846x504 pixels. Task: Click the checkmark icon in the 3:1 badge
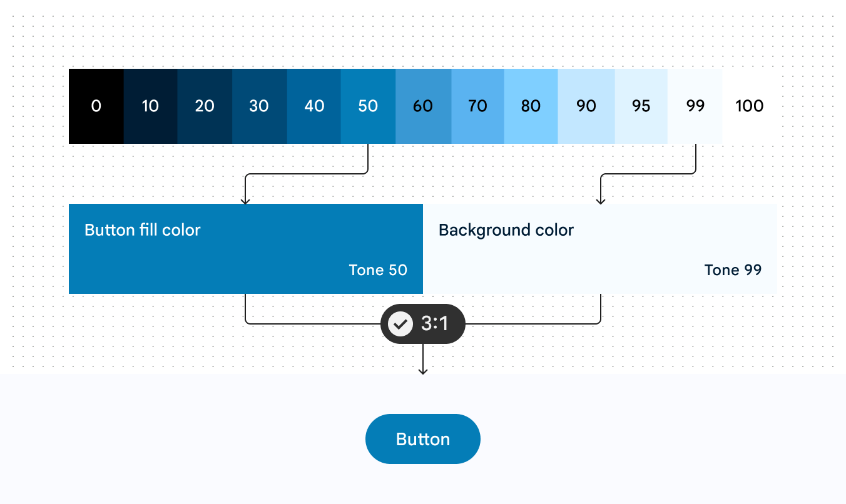[x=400, y=324]
